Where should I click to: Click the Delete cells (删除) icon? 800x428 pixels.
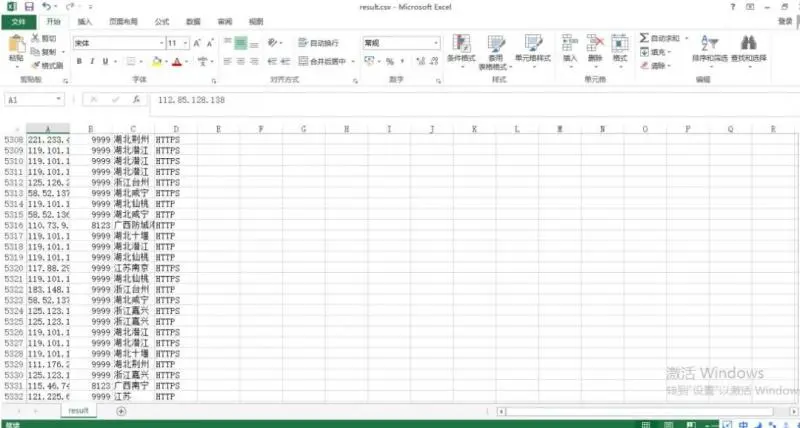595,44
